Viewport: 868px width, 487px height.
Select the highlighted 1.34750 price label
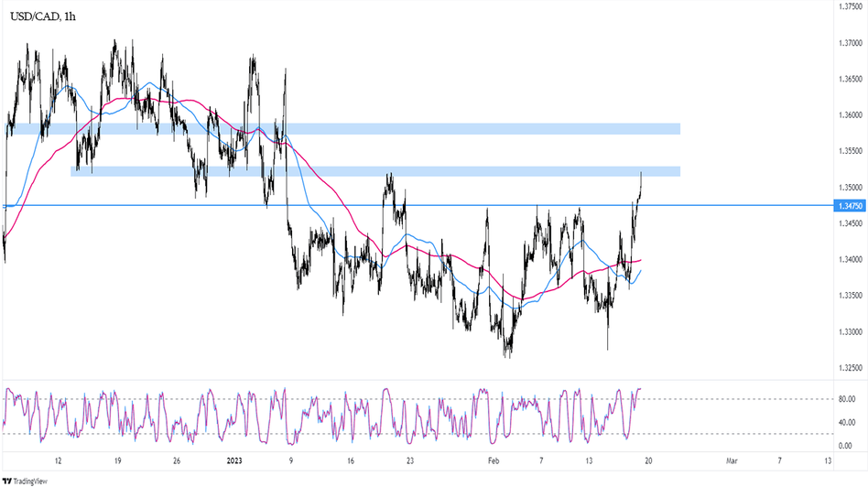[850, 206]
